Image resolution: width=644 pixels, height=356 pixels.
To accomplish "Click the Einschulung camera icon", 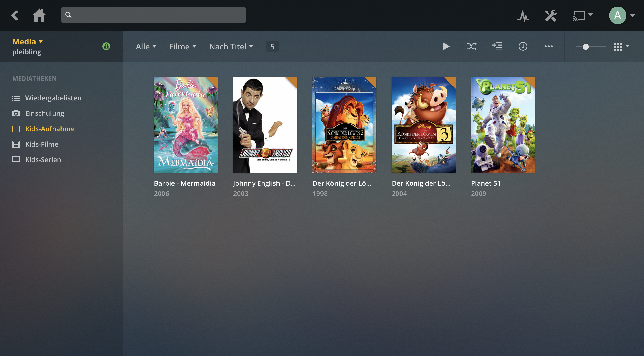I will point(16,113).
